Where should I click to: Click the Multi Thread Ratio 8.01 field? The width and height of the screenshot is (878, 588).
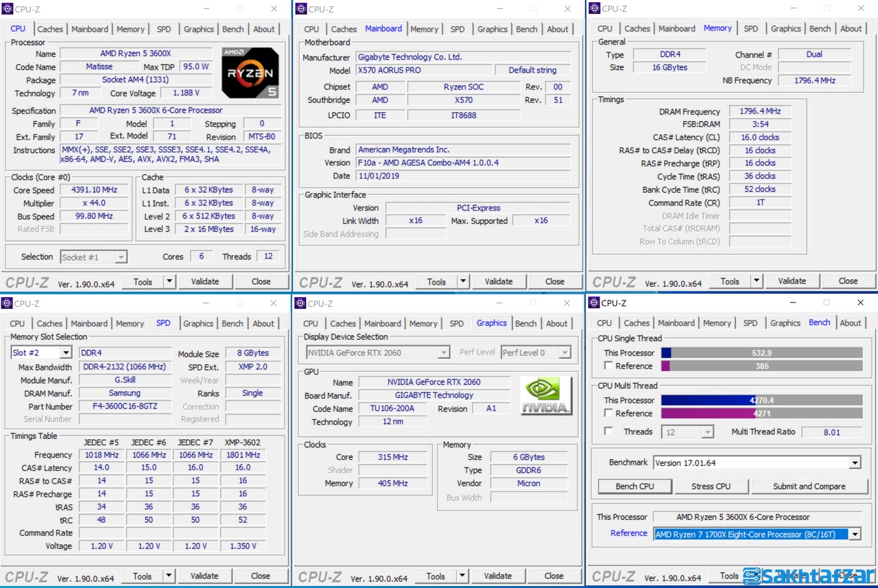pyautogui.click(x=831, y=432)
